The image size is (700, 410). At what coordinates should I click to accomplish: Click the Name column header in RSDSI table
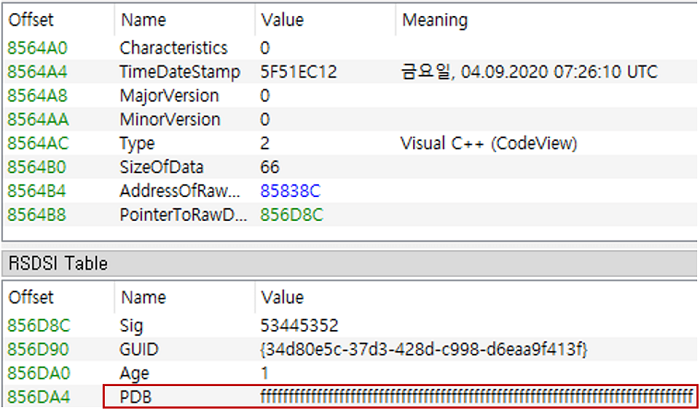pyautogui.click(x=144, y=297)
